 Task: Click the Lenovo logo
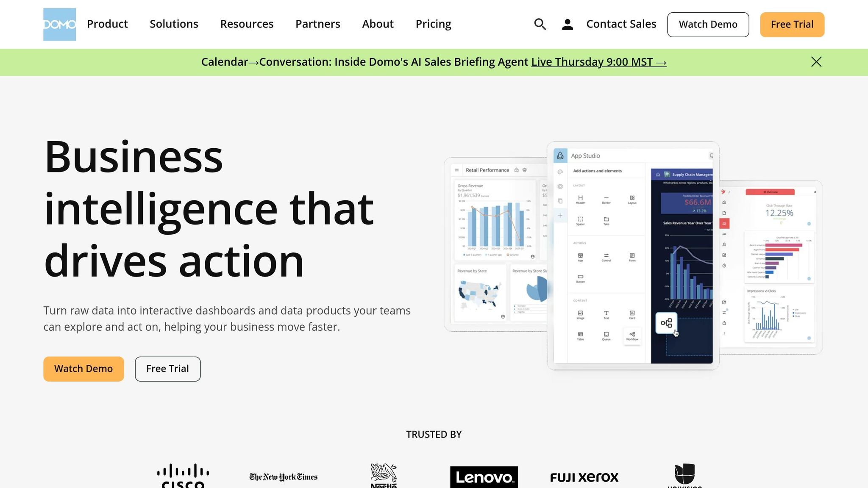[x=484, y=477]
